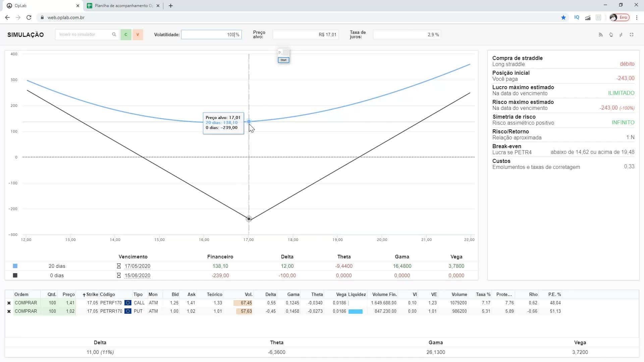The image size is (644, 362).
Task: Switch to Planilha de acompanhamento tab
Action: pos(123,6)
